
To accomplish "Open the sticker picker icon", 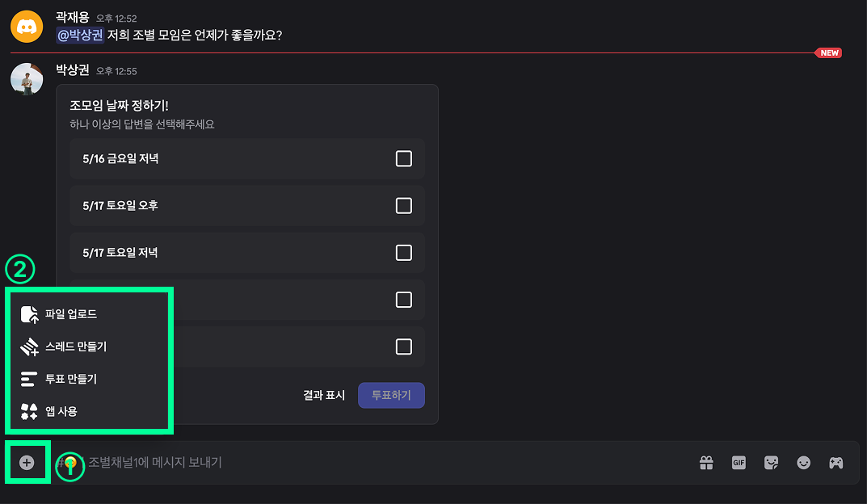I will click(771, 463).
